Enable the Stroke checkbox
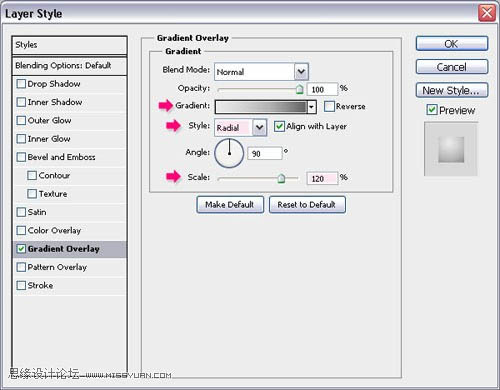 click(x=21, y=285)
